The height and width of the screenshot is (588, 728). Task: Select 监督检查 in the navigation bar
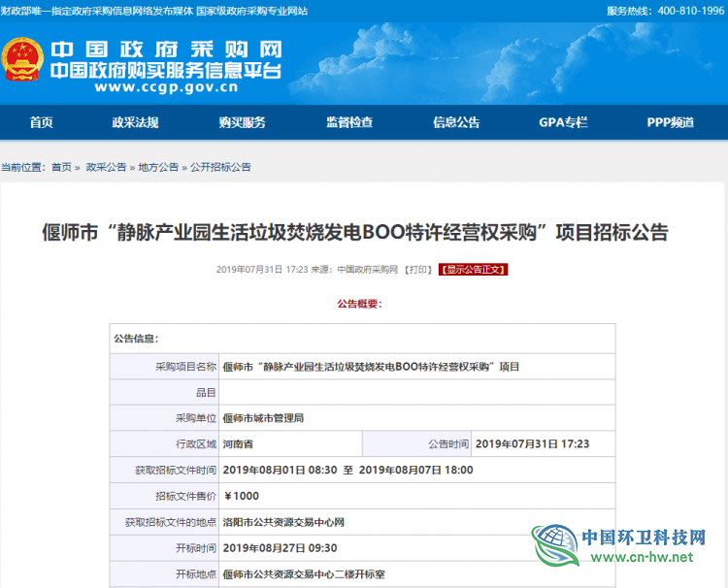tap(349, 122)
